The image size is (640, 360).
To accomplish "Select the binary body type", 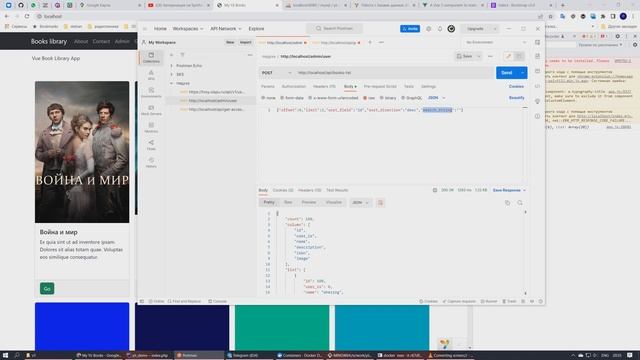I will [x=388, y=98].
